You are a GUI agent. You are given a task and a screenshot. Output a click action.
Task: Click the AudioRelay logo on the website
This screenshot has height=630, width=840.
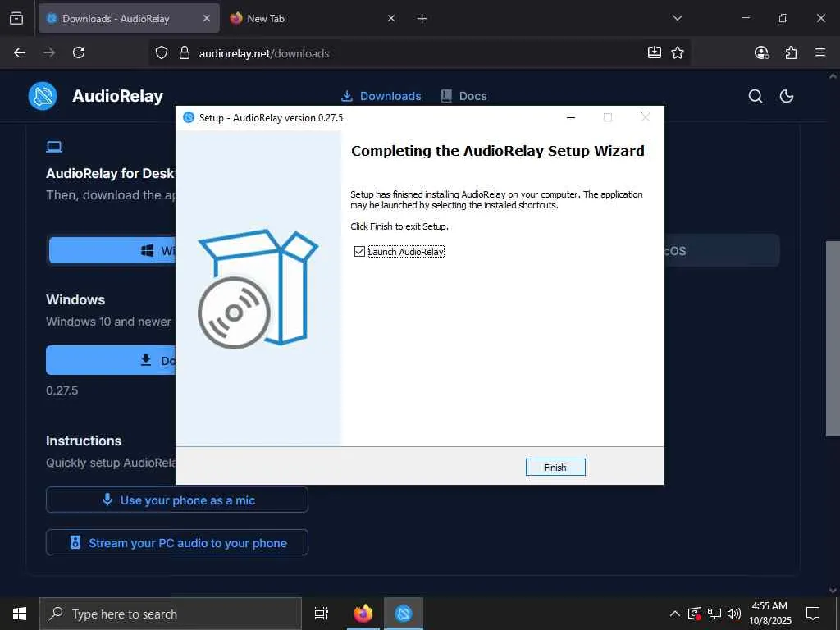click(x=43, y=96)
